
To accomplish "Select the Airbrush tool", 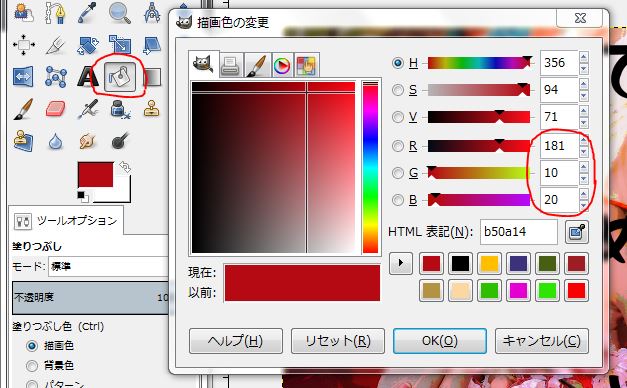I will tap(87, 109).
